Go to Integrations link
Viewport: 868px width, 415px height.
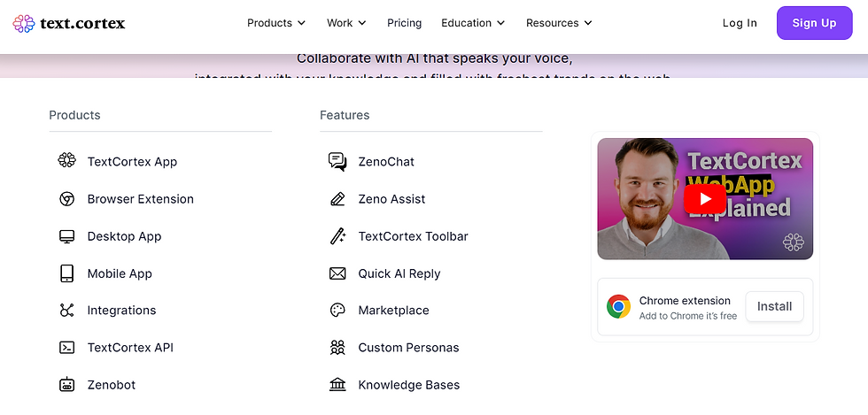(122, 311)
